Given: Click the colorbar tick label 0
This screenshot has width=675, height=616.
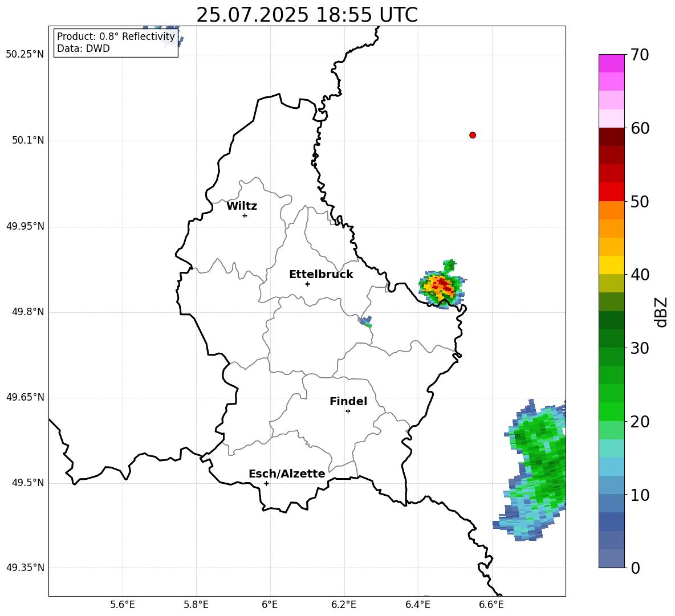Looking at the screenshot, I should pyautogui.click(x=636, y=568).
